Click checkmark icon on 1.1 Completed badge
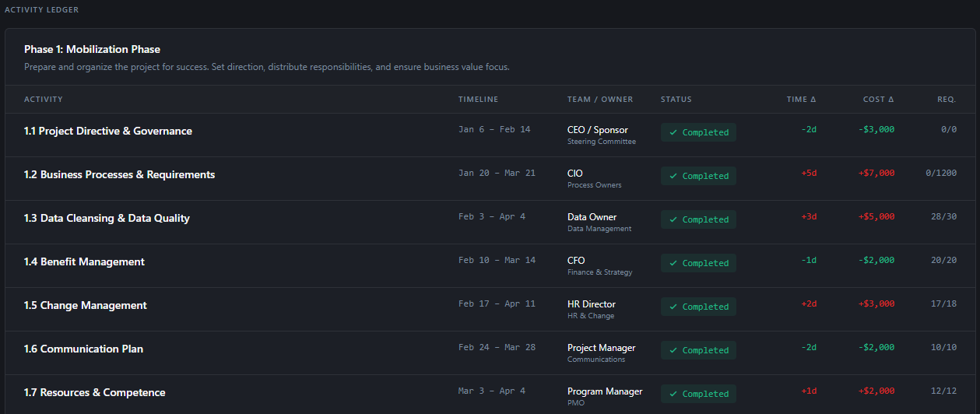This screenshot has height=414, width=980. pos(673,133)
